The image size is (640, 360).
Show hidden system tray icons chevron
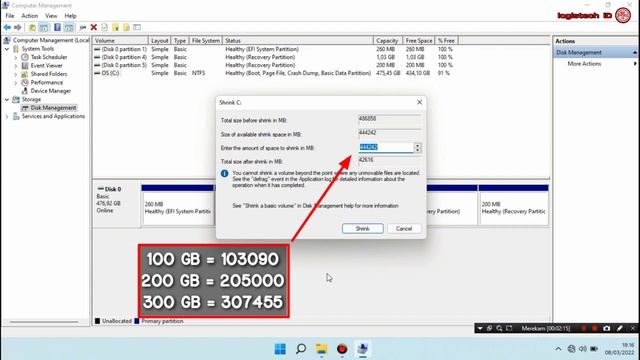coord(558,349)
